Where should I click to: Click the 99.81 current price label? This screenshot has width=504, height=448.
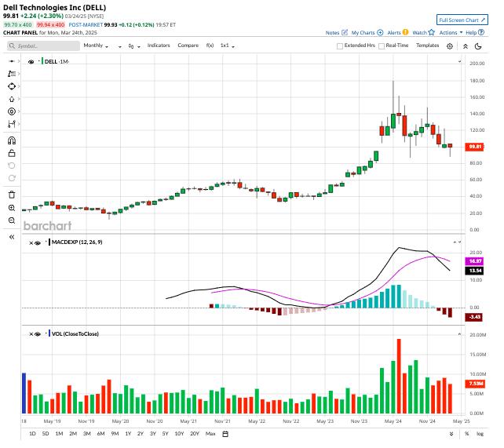tap(474, 147)
